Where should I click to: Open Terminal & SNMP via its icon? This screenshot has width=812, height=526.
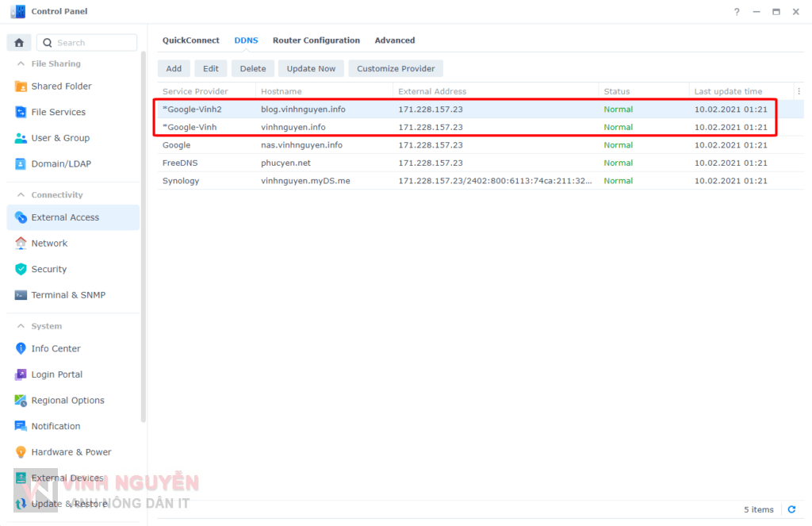tap(21, 295)
